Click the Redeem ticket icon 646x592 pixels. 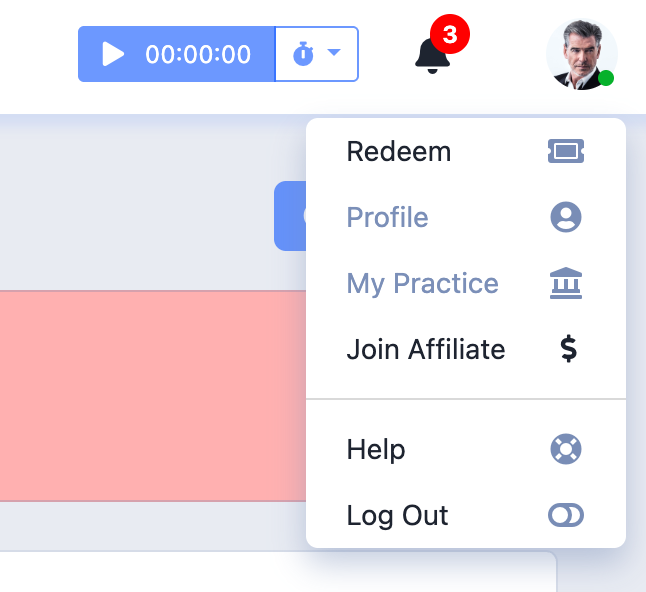click(566, 152)
